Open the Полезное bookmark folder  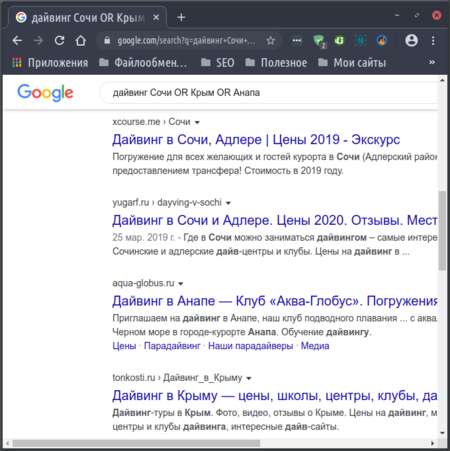[276, 63]
